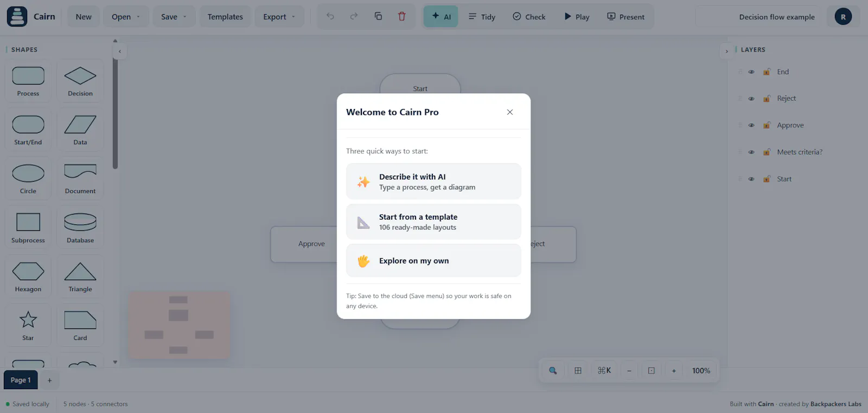Add a new page with plus button
Viewport: 868px width, 413px height.
49,380
